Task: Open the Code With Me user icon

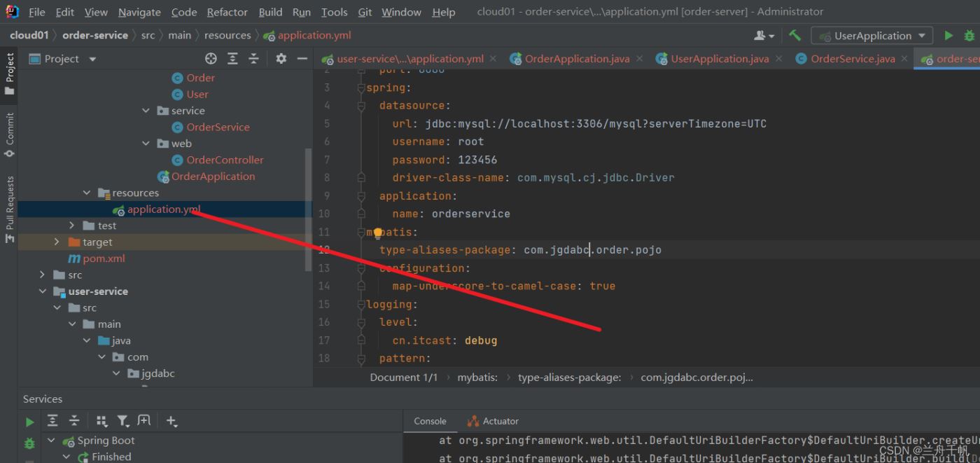Action: pyautogui.click(x=764, y=35)
